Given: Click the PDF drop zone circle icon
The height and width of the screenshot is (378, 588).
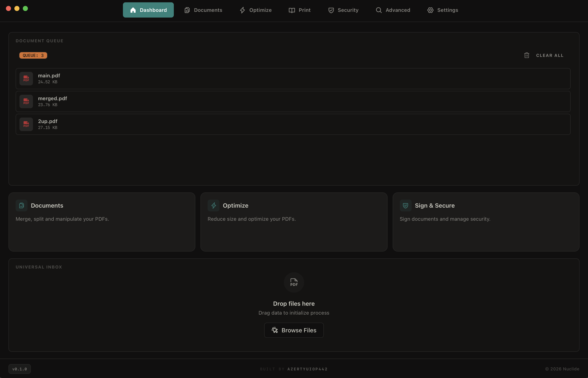Looking at the screenshot, I should click(x=294, y=282).
